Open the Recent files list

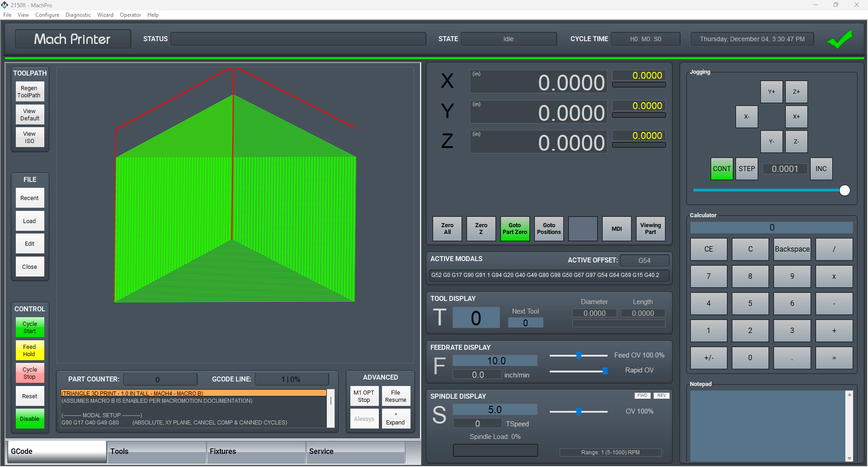30,198
